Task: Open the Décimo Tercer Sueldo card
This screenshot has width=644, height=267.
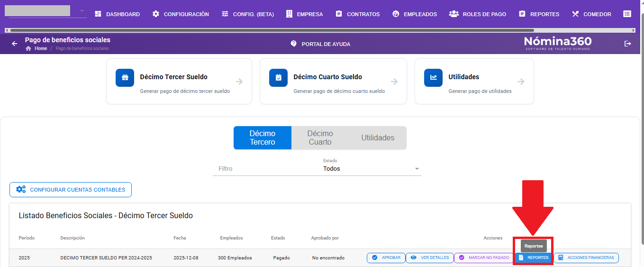Action: pyautogui.click(x=179, y=81)
